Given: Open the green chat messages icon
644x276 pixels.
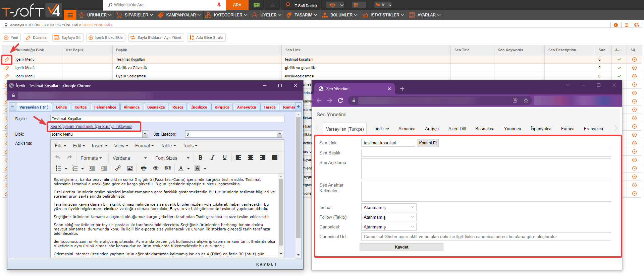Looking at the screenshot, I should [257, 5].
